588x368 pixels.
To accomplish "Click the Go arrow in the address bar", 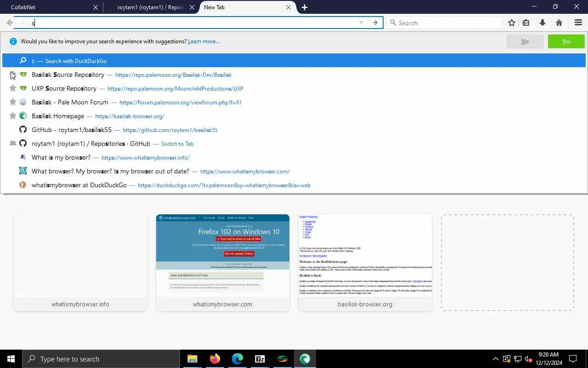I will click(x=375, y=23).
